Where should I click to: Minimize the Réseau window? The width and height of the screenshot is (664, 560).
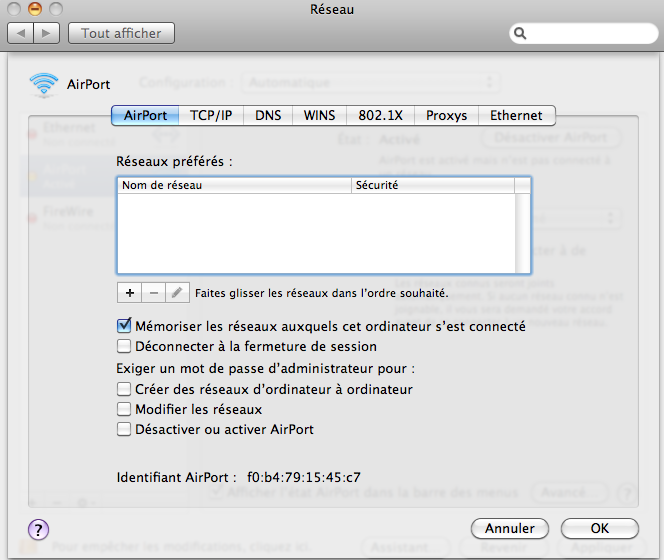click(x=35, y=8)
